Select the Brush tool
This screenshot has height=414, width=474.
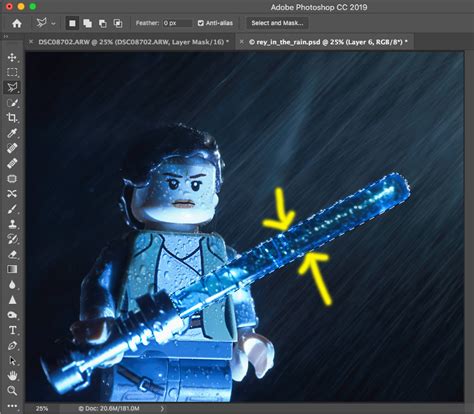pos(12,209)
